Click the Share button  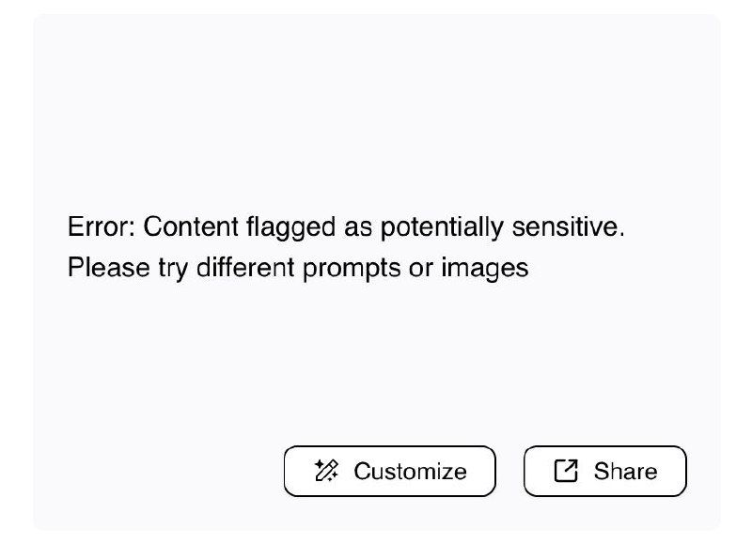tap(604, 471)
